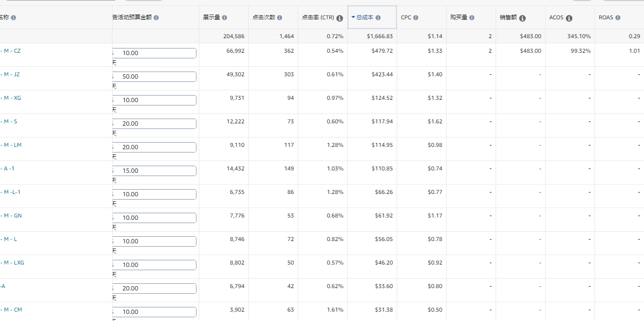Click info icon for 点击率 (CTR) column
Image resolution: width=644 pixels, height=321 pixels.
[x=339, y=18]
